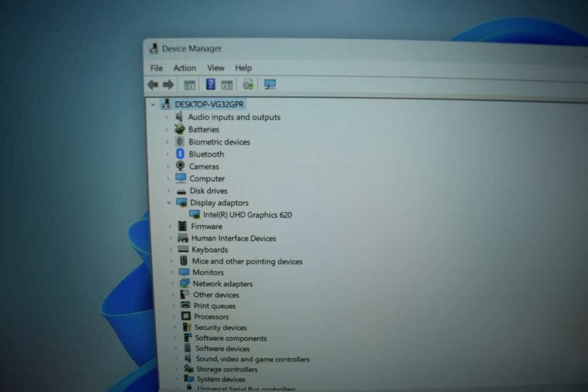
Task: Click the Firmware chip icon
Action: pos(182,226)
